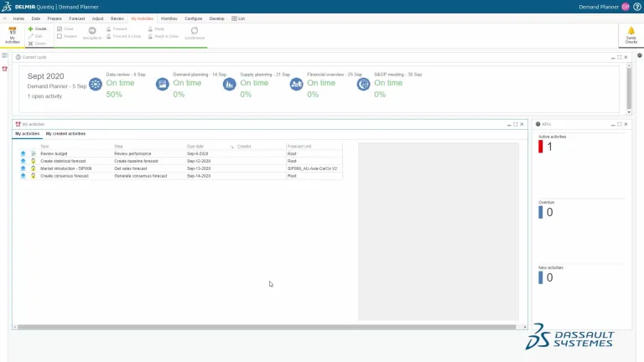The width and height of the screenshot is (644, 362).
Task: Click the Demand planning stage icon
Action: [162, 84]
